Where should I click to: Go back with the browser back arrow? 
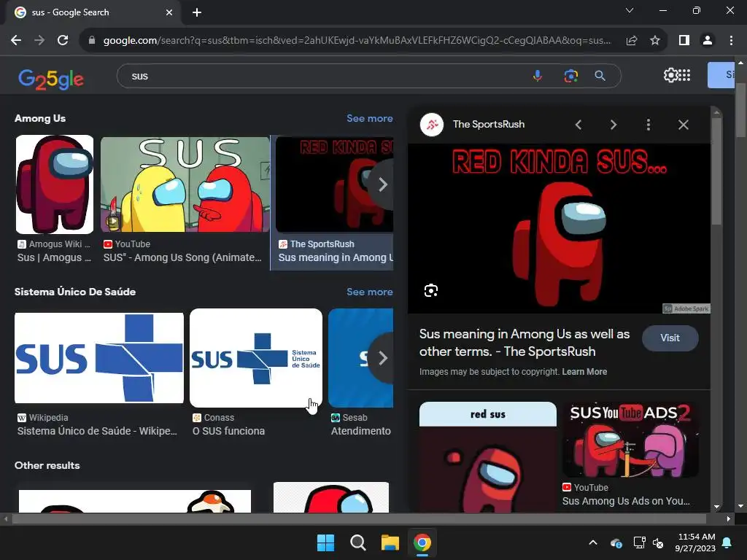coord(16,41)
